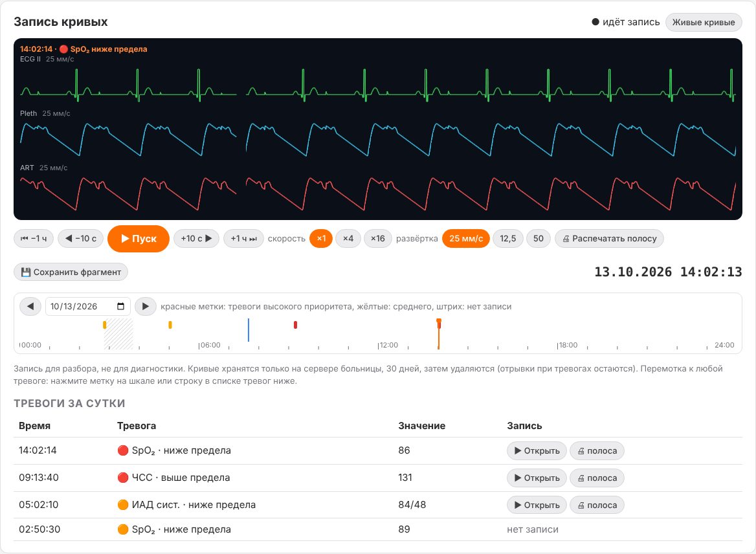Open recording for the 09:13:40 ЧСС alarm
Screen dimensions: 756x554
coord(537,478)
